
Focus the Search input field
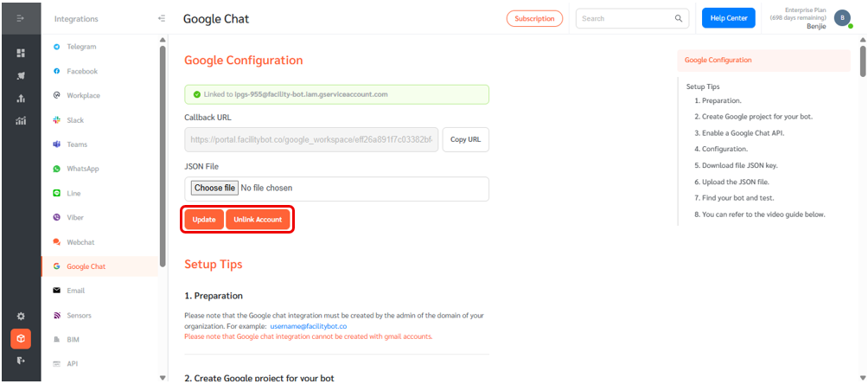point(632,18)
